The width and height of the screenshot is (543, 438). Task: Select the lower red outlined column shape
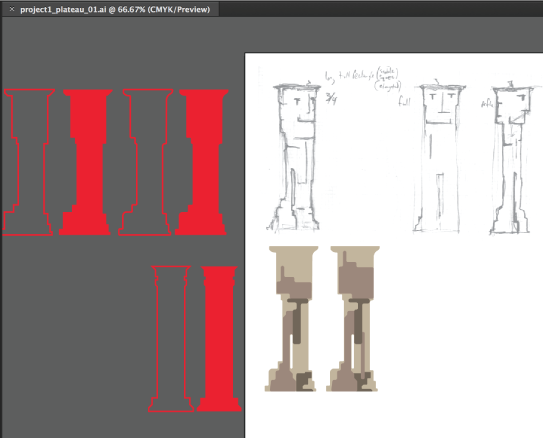coord(171,339)
